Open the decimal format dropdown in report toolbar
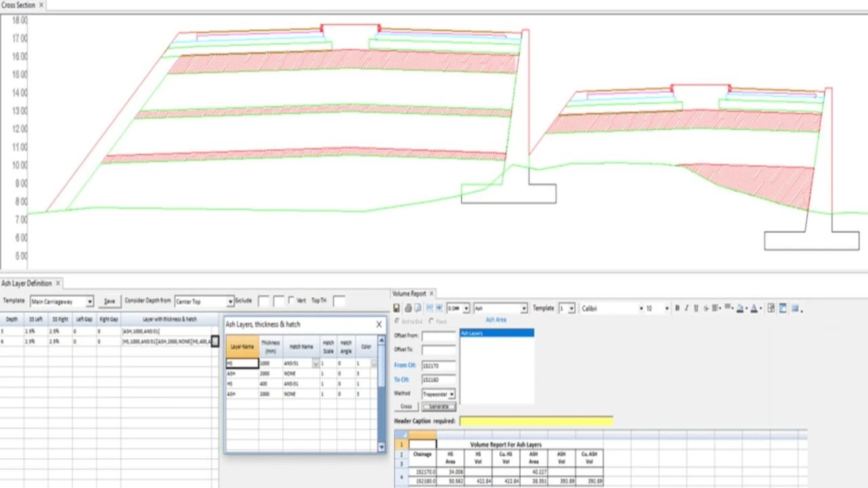This screenshot has width=868, height=488. coord(467,308)
